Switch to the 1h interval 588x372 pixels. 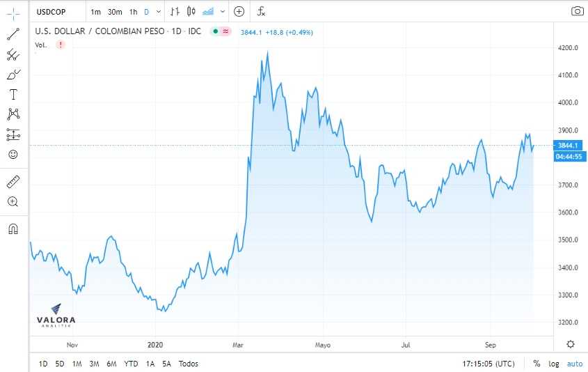point(133,12)
